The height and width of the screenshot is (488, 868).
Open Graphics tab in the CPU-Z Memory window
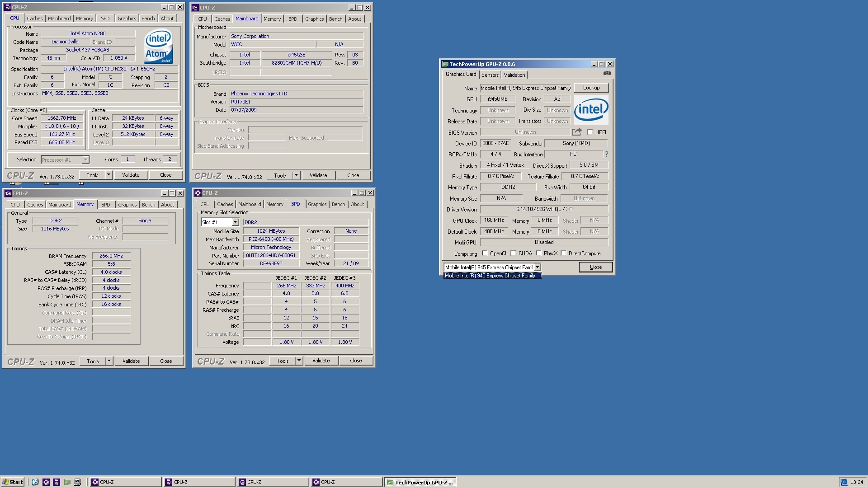tap(127, 205)
